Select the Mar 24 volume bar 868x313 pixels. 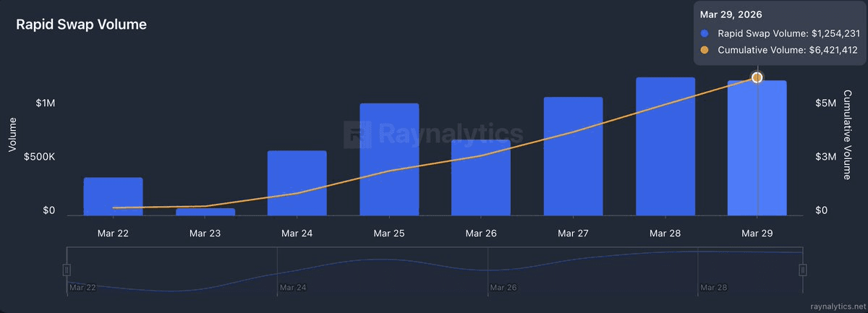coord(297,183)
